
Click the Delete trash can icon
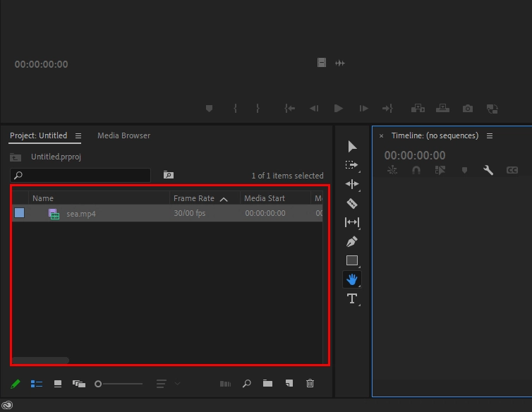(310, 384)
